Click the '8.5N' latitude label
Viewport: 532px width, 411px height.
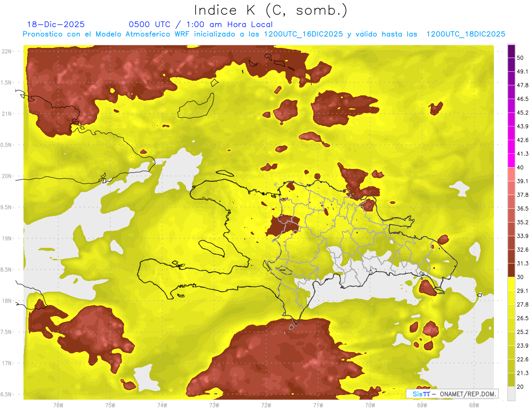coord(6,270)
